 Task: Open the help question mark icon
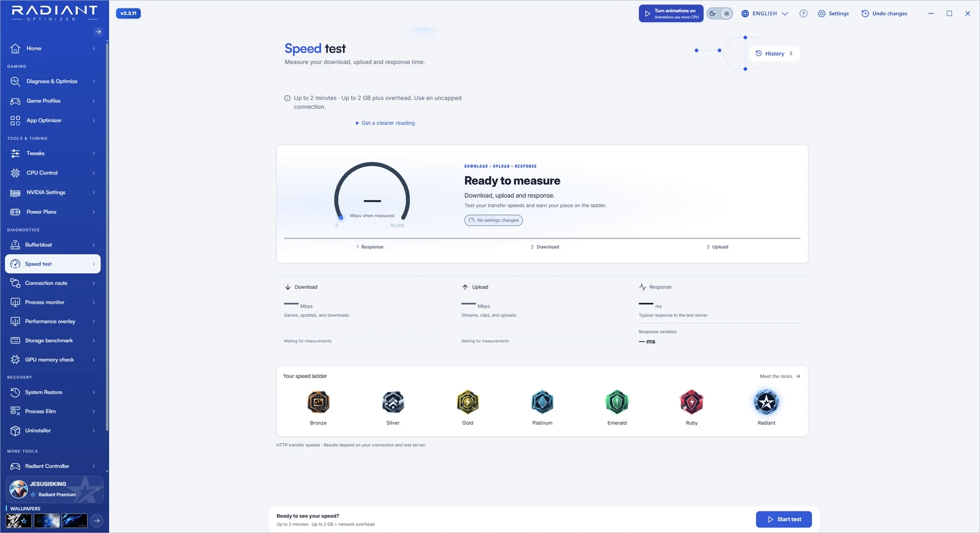click(803, 13)
